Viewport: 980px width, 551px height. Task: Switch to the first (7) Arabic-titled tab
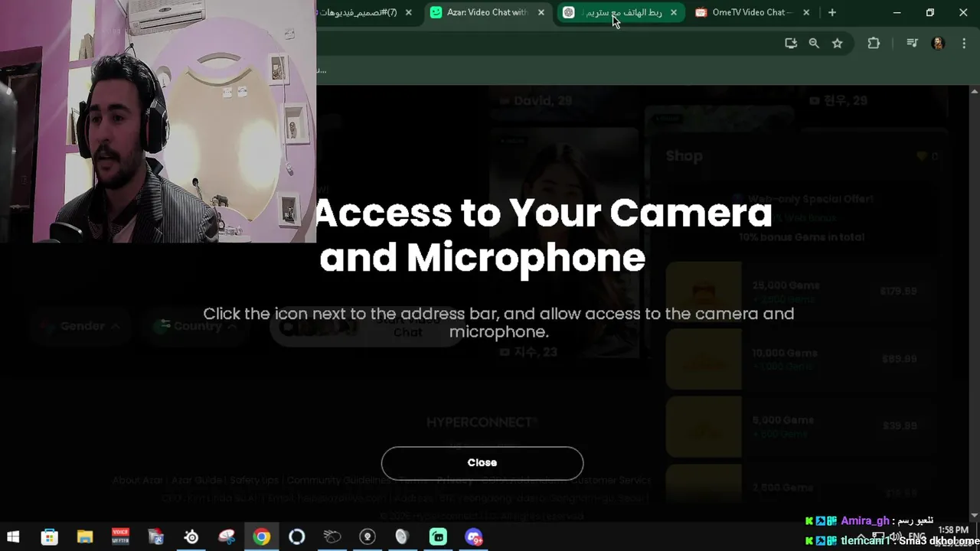[360, 12]
